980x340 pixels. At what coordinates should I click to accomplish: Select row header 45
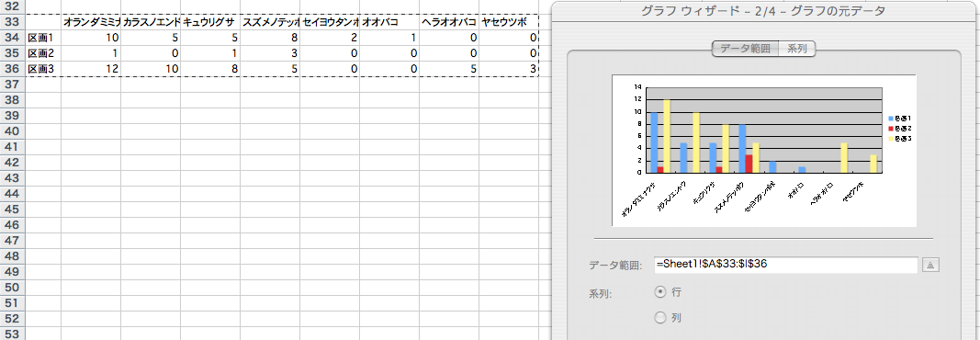click(13, 210)
